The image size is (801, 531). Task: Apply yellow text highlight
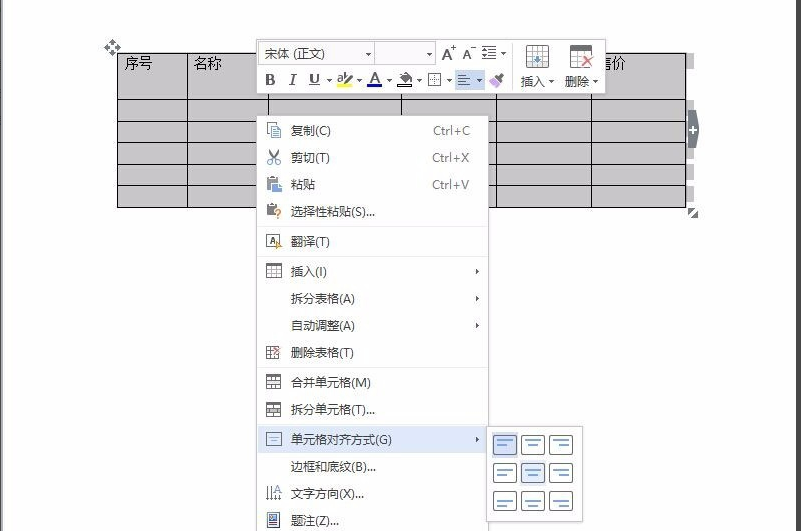click(x=345, y=80)
